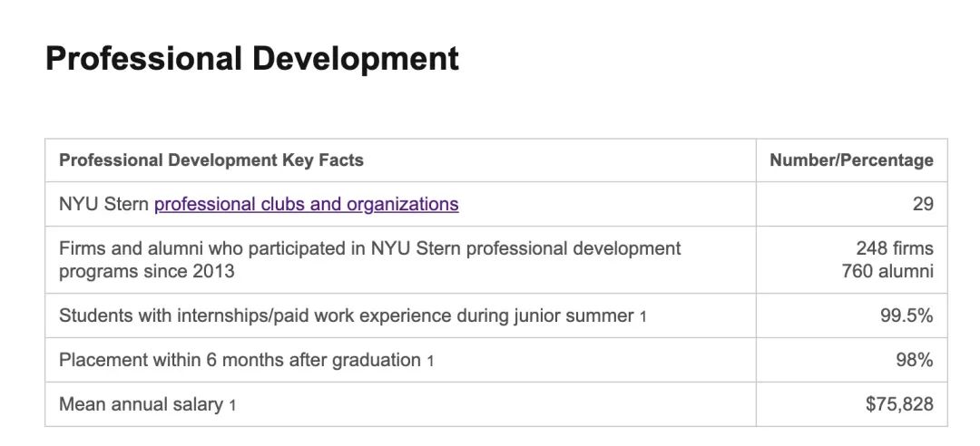Screen dimensions: 980x446
Task: Click footnote 1 after graduation
Action: (x=430, y=361)
